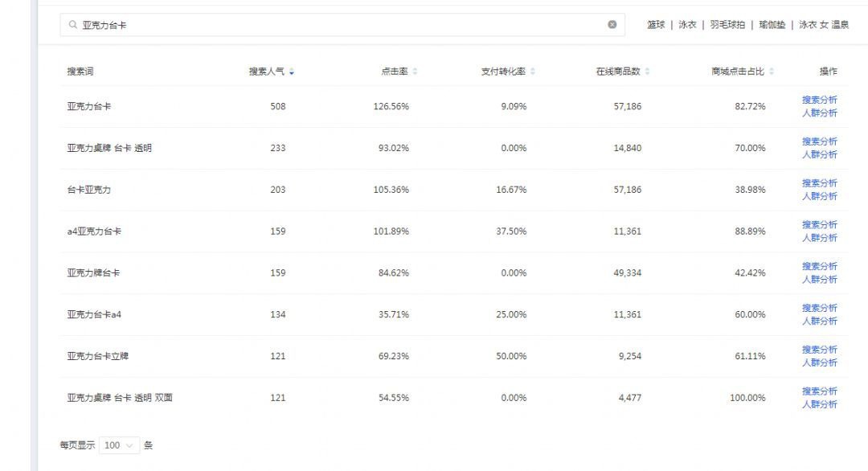Select the 亚克力桌牌 台卡 透明 双面 cell

pos(120,397)
